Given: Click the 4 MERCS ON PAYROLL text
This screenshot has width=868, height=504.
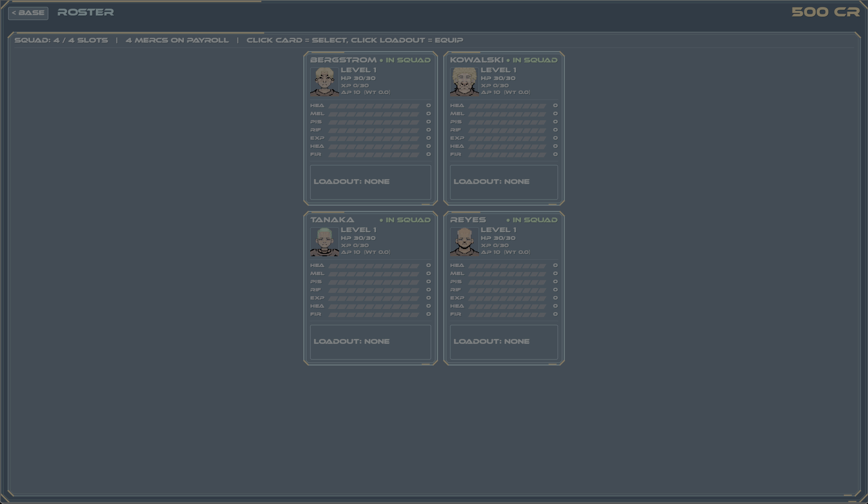Looking at the screenshot, I should pyautogui.click(x=177, y=40).
